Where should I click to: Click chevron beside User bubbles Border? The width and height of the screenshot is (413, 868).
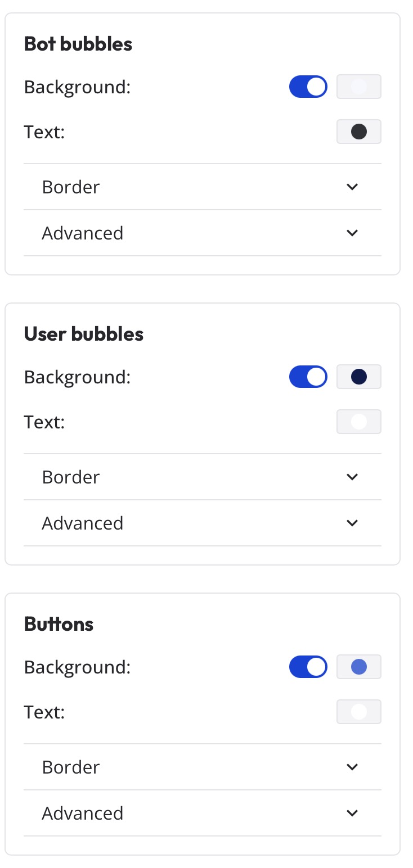point(352,477)
